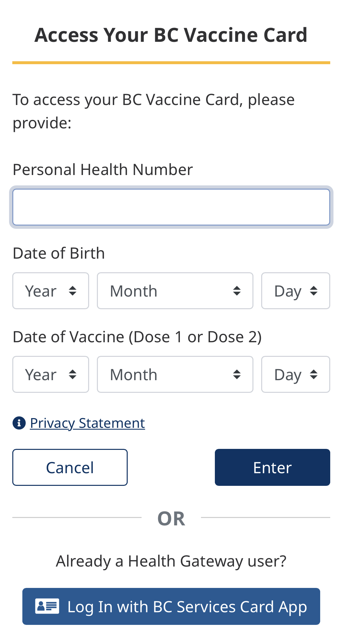Viewport: 338px width, 644px height.
Task: Open the Date of Vaccine Month dropdown
Action: point(175,374)
